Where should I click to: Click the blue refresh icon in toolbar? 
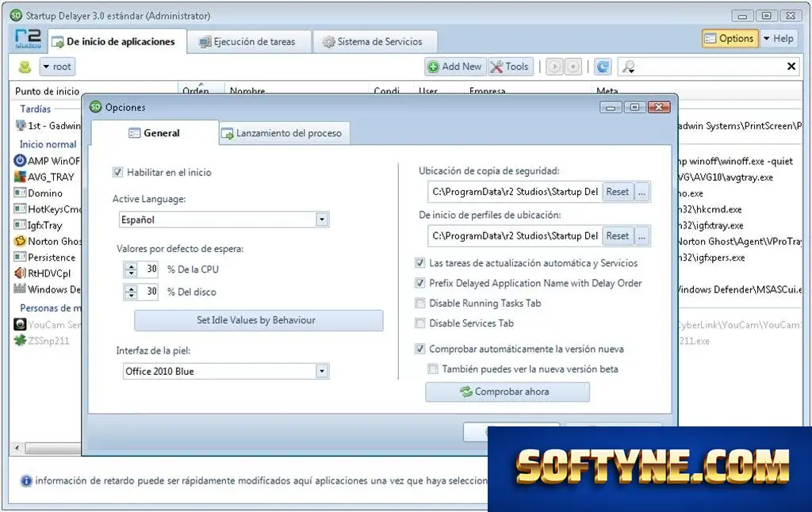(x=603, y=67)
